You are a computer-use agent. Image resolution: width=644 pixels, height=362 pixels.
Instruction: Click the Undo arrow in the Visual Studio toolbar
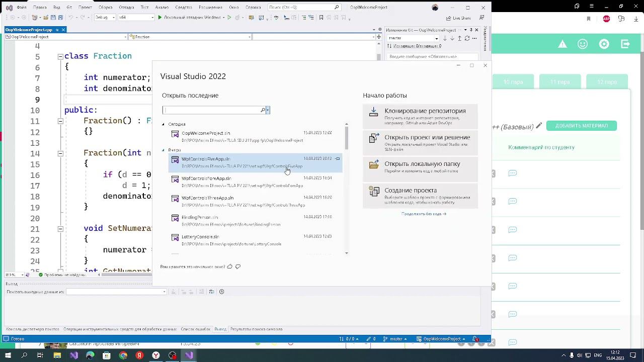point(71,17)
